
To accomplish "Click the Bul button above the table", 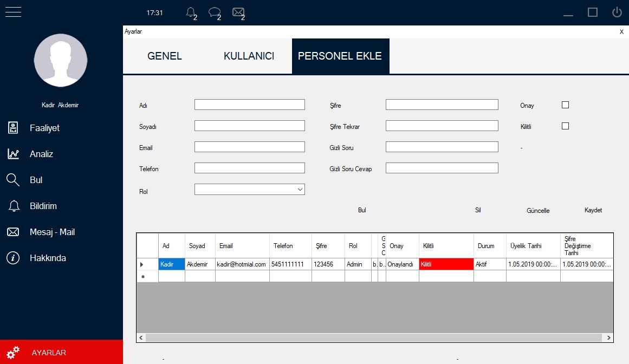I will [x=362, y=210].
